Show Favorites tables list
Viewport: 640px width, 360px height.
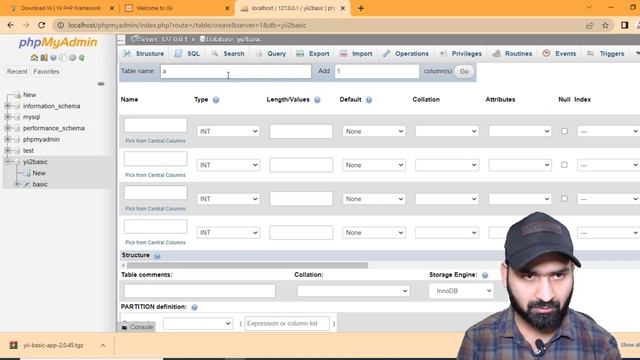click(46, 71)
